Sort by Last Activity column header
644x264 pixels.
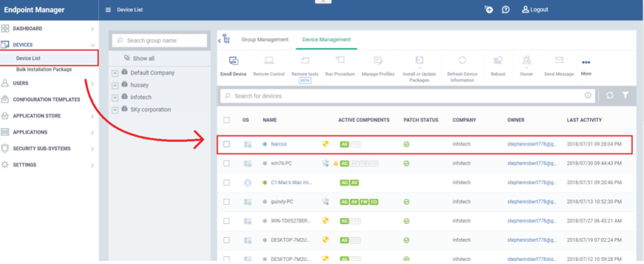[584, 120]
